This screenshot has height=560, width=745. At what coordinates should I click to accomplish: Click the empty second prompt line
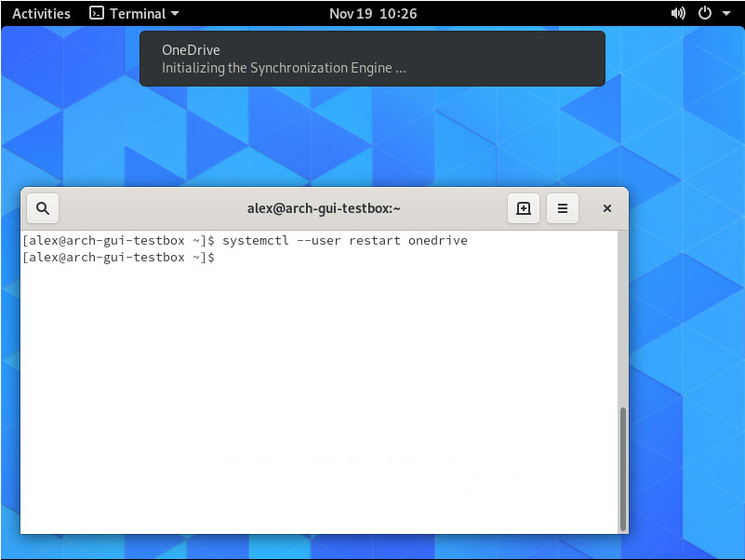click(x=119, y=257)
